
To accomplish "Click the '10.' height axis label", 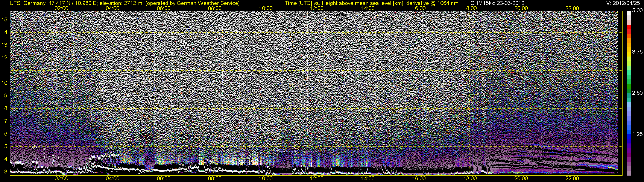I will (x=5, y=83).
